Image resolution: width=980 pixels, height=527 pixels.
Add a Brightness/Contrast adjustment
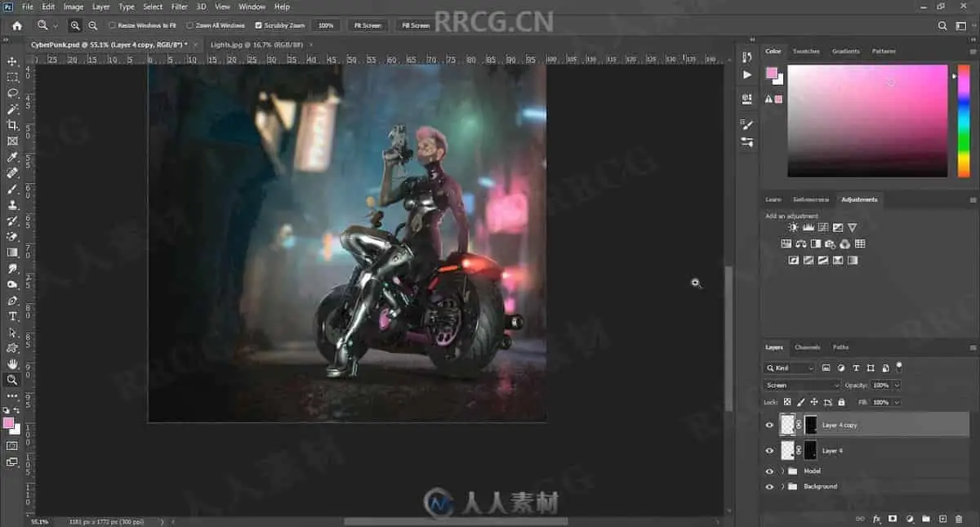click(x=793, y=228)
